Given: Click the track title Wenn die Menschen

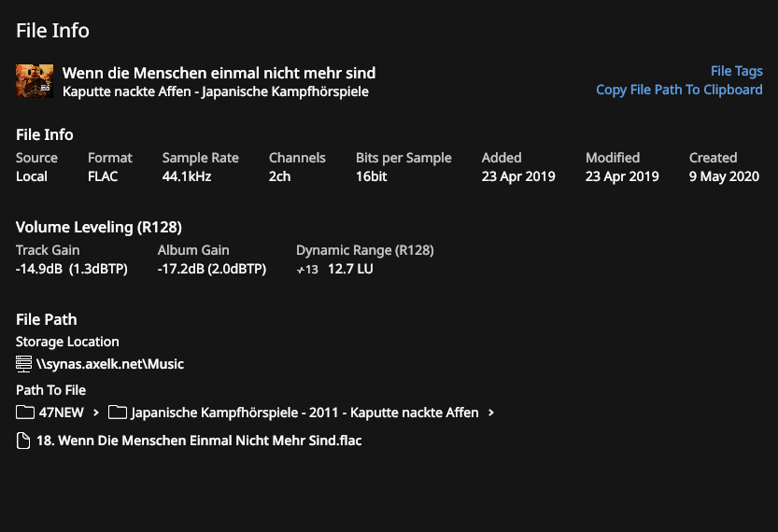Looking at the screenshot, I should pyautogui.click(x=219, y=73).
